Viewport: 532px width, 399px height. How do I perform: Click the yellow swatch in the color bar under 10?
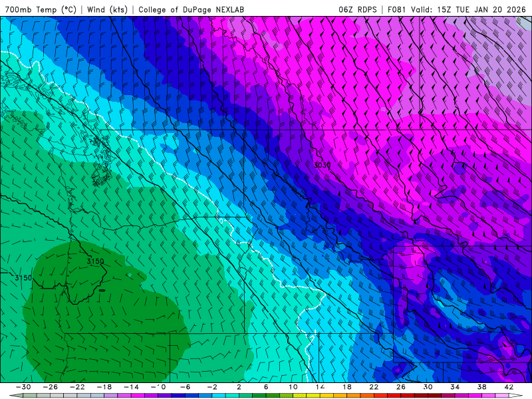pyautogui.click(x=300, y=396)
